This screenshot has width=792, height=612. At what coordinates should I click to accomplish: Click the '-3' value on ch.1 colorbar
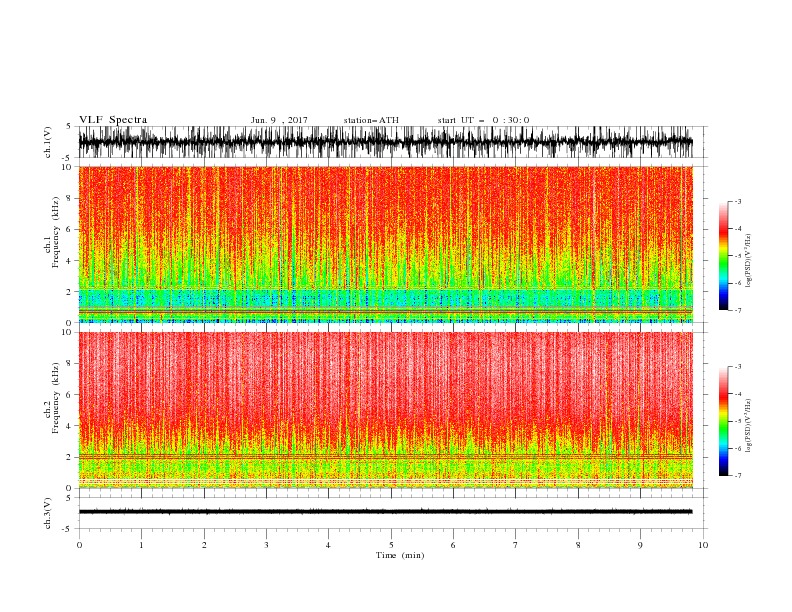738,201
